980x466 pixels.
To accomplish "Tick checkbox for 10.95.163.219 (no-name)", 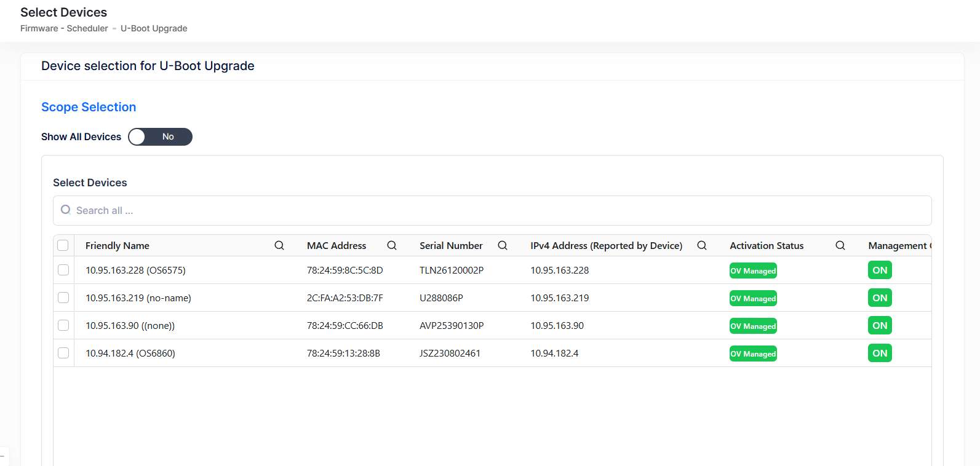I will 63,298.
